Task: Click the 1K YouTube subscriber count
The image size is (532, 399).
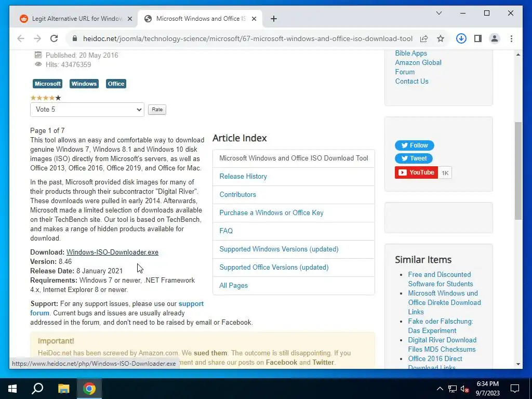Action: [445, 173]
